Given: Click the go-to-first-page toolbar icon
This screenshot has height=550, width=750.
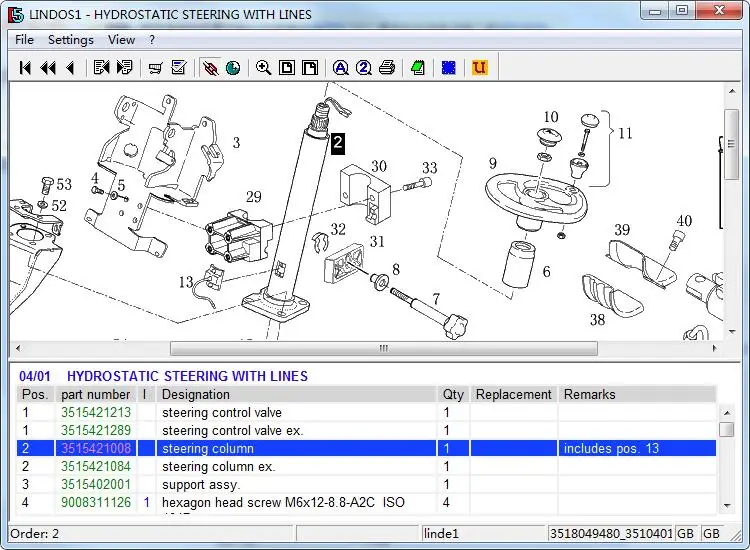Looking at the screenshot, I should click(x=25, y=68).
